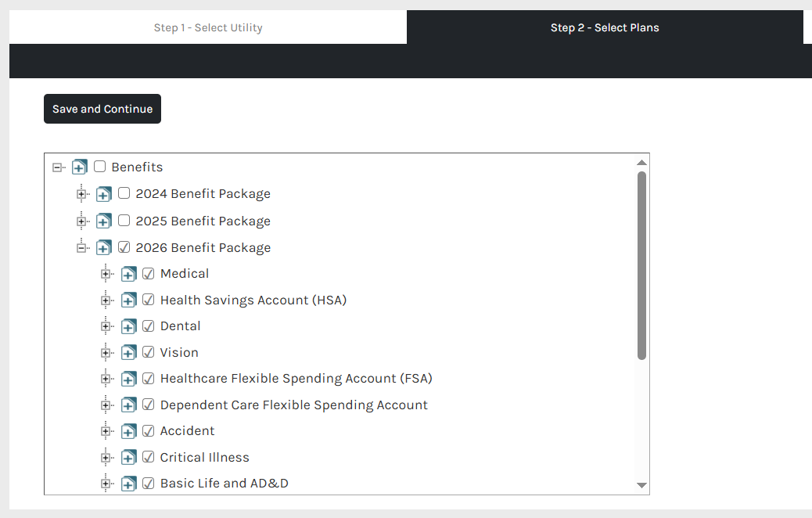Expand the Accident tree node
This screenshot has height=518, width=812.
tap(106, 431)
